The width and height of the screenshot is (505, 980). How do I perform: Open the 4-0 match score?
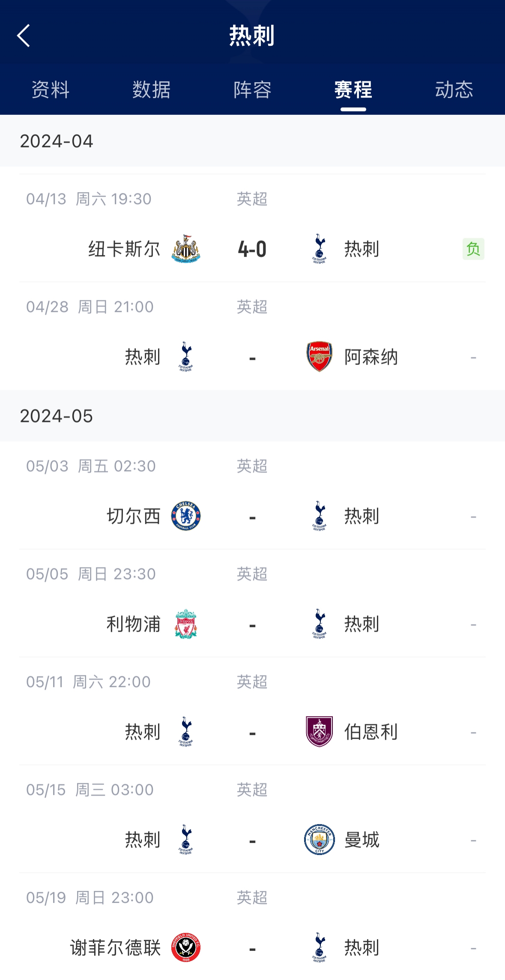(252, 249)
